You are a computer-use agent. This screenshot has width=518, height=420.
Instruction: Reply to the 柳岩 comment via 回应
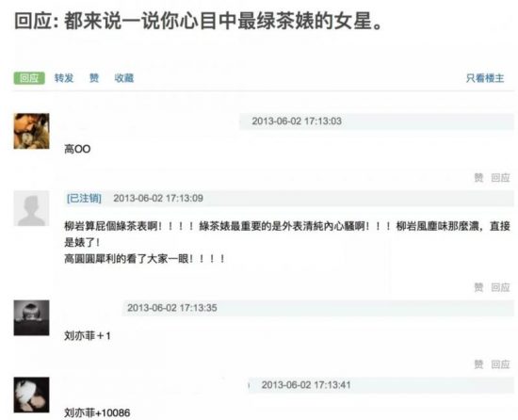[500, 287]
